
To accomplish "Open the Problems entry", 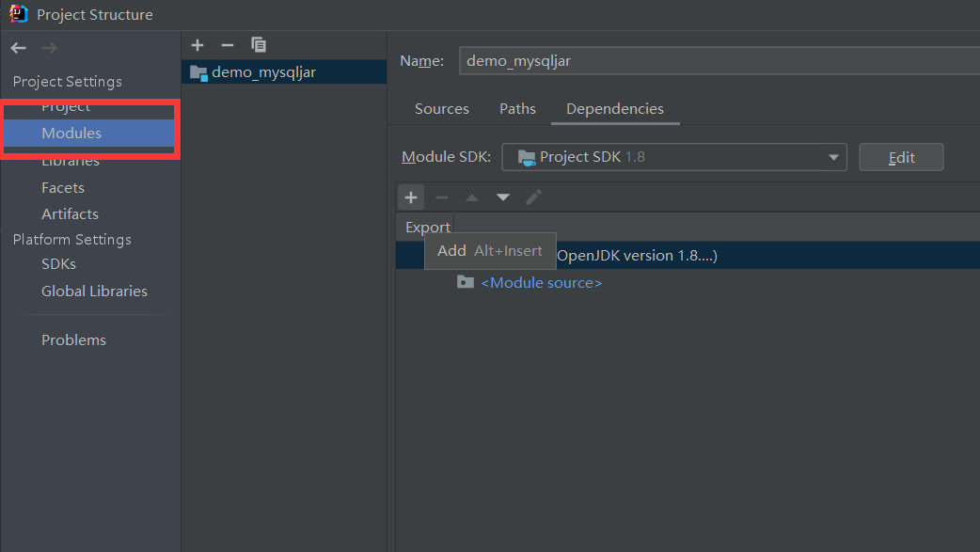I will click(73, 340).
